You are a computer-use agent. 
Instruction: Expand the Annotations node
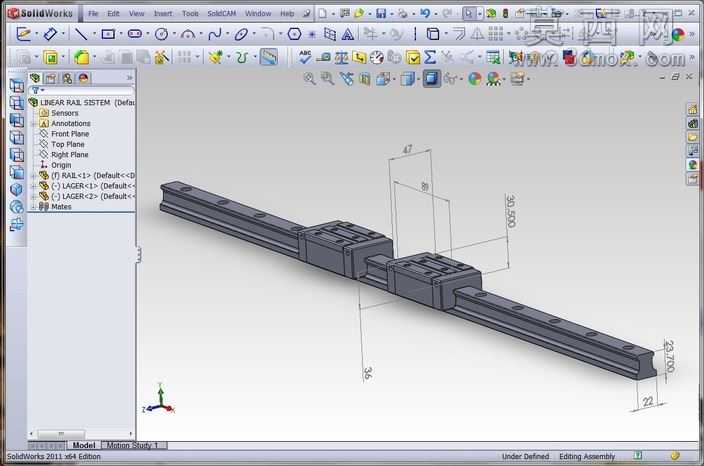(33, 123)
